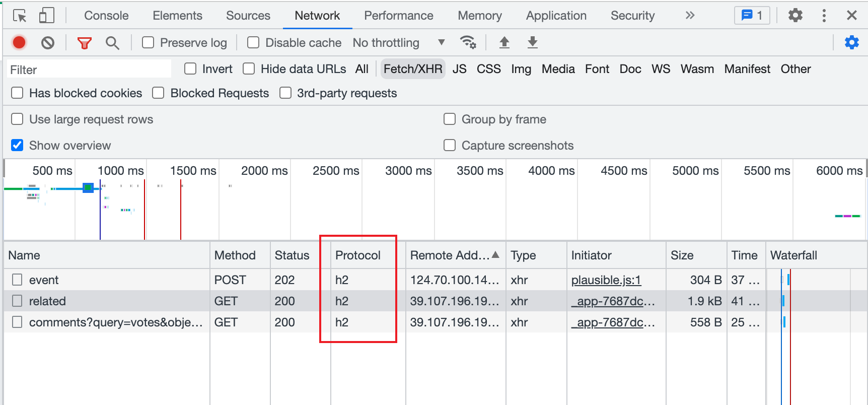This screenshot has width=868, height=405.
Task: Export HAR with download arrow
Action: (532, 43)
